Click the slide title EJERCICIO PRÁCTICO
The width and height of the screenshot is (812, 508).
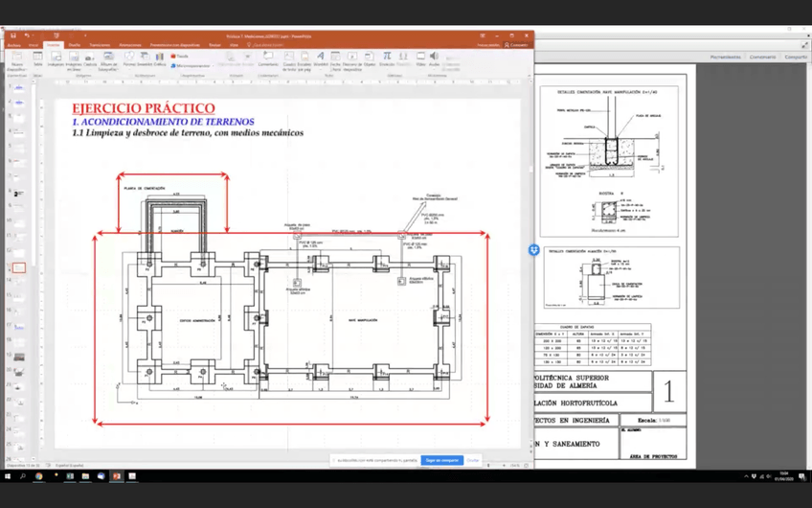(144, 108)
